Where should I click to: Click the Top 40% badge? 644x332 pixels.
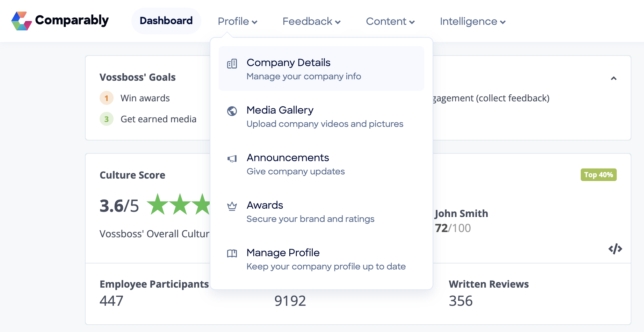point(598,175)
